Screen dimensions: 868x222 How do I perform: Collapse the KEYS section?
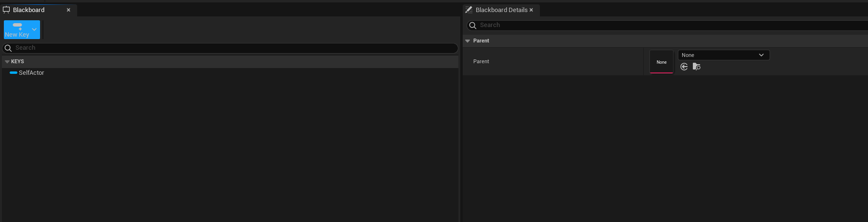(7, 62)
